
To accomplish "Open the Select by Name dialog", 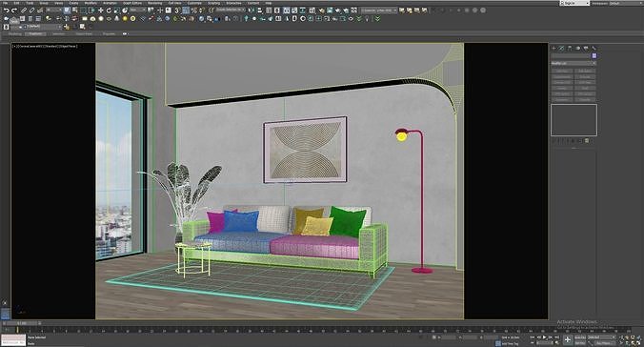I will tap(74, 10).
